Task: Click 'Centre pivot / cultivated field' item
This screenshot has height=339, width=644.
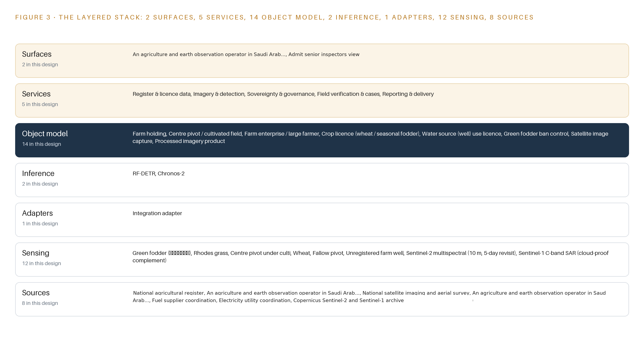Action: click(x=205, y=134)
